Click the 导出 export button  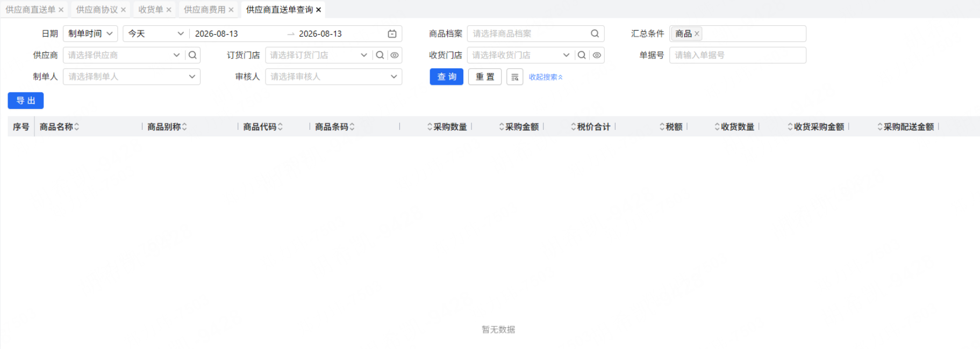point(26,100)
